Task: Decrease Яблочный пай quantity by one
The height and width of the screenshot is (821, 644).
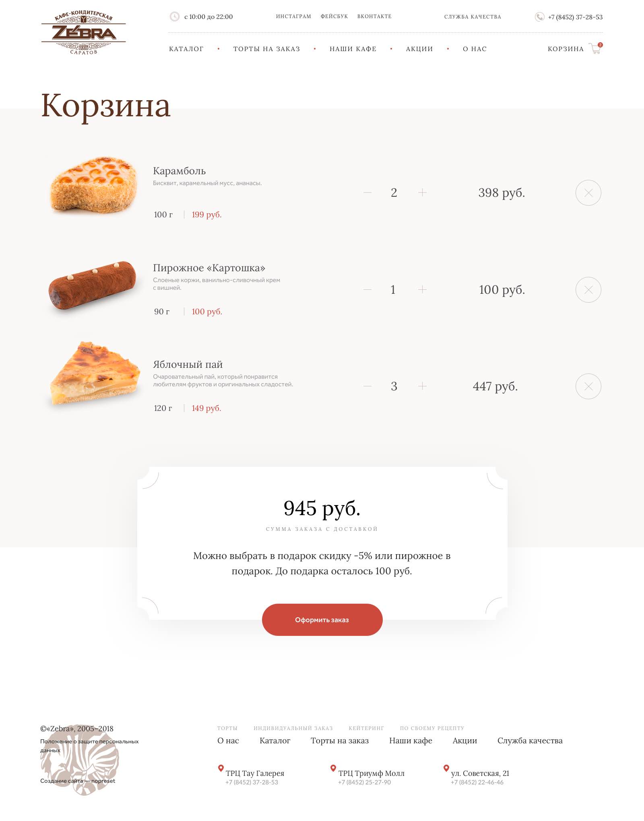Action: (367, 386)
